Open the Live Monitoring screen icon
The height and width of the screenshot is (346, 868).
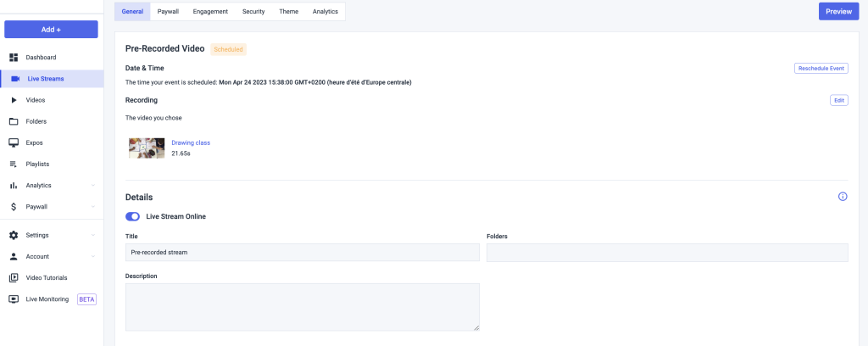point(14,299)
